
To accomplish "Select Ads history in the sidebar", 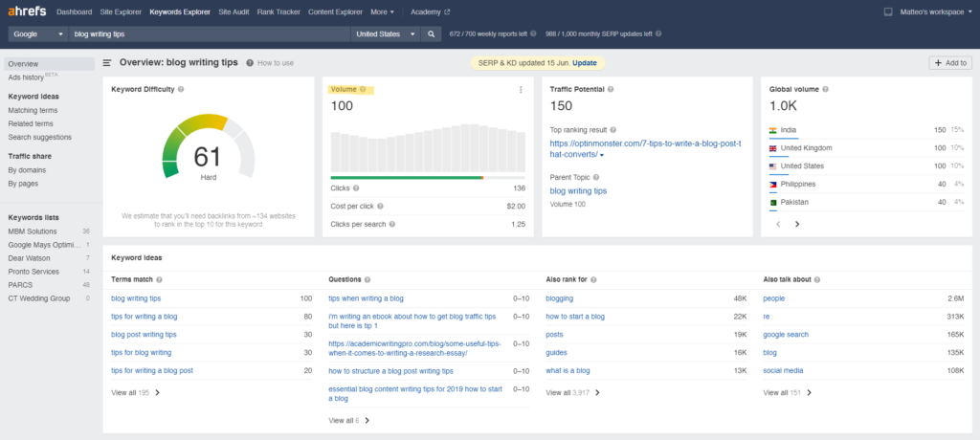I will click(26, 77).
